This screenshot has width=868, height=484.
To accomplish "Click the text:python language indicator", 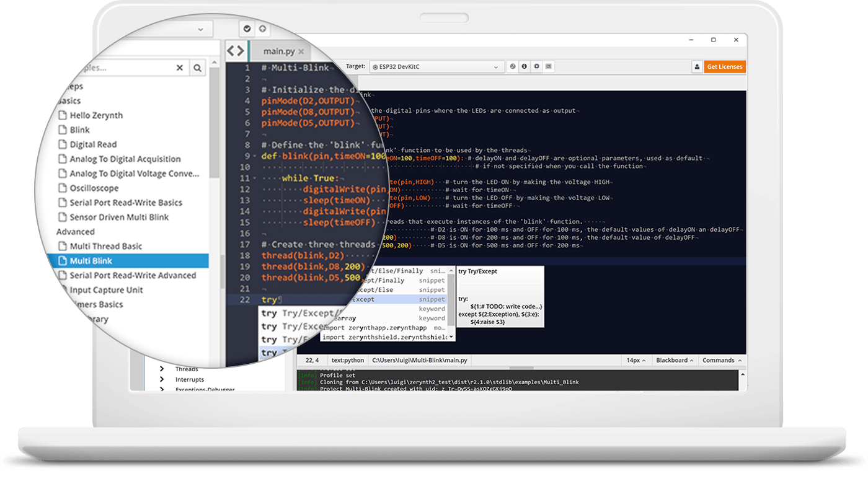I will point(347,360).
